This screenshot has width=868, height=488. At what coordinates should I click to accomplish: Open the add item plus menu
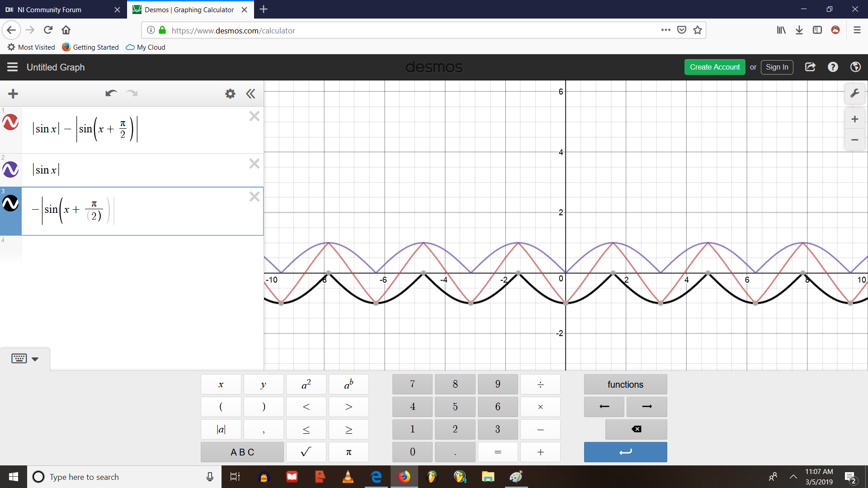point(13,94)
